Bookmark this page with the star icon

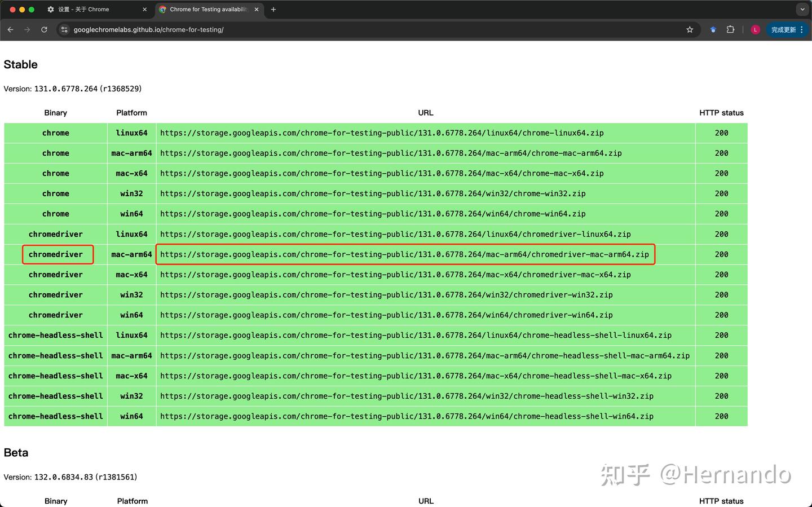pos(690,30)
